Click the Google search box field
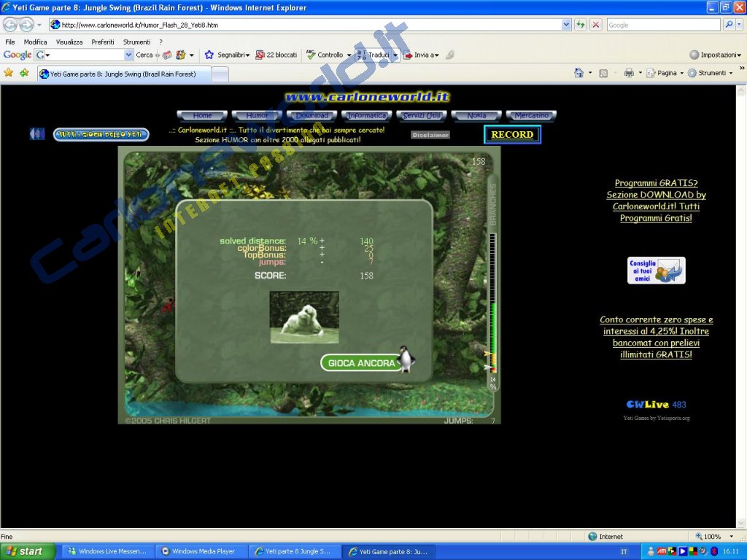 [x=662, y=25]
